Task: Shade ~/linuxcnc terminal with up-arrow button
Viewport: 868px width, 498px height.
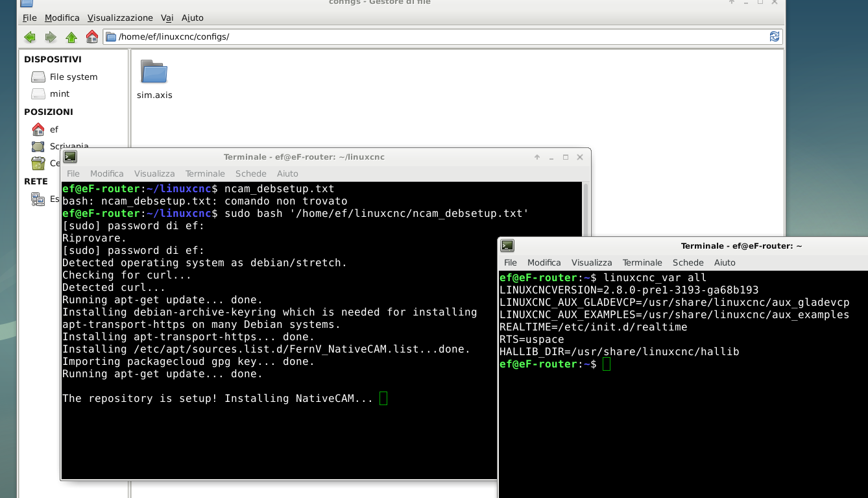Action: pyautogui.click(x=537, y=157)
